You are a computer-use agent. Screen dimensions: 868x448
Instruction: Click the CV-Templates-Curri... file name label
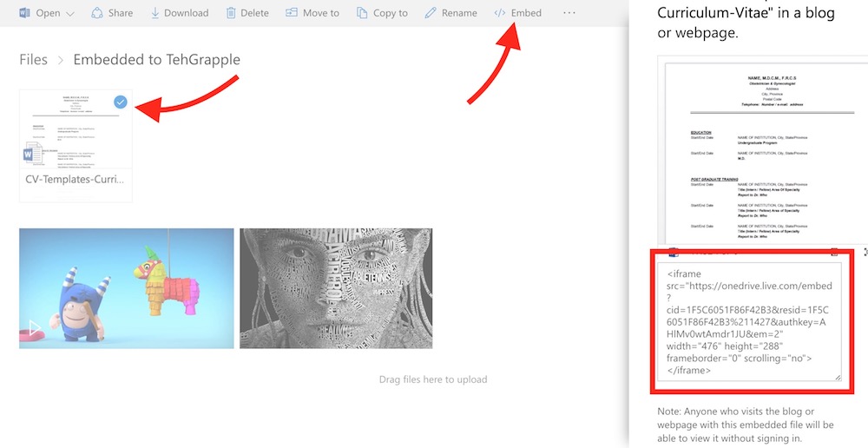[x=75, y=179]
